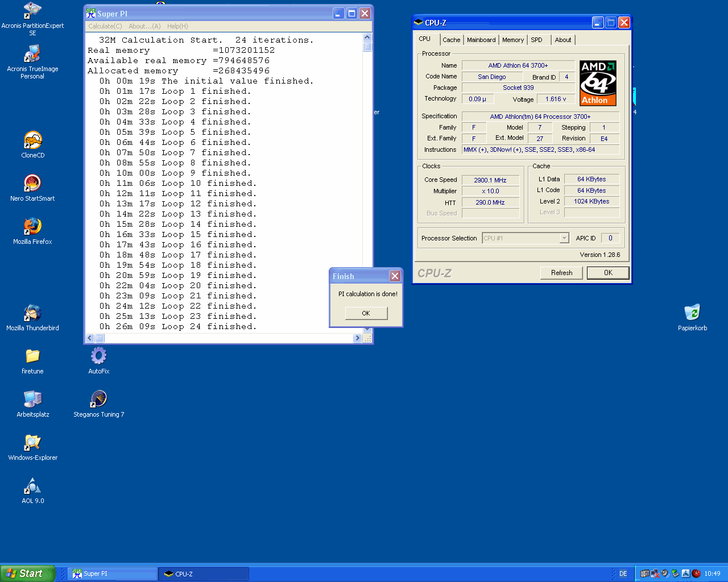
Task: Open Windows-Explorer desktop icon
Action: [x=32, y=443]
